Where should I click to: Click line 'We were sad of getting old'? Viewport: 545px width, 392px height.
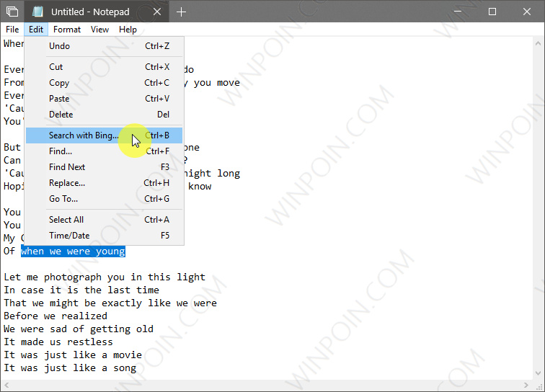pyautogui.click(x=79, y=329)
